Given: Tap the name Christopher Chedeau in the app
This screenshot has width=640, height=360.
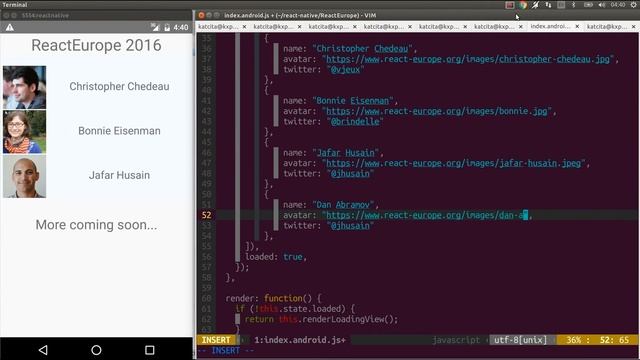Looking at the screenshot, I should [119, 87].
